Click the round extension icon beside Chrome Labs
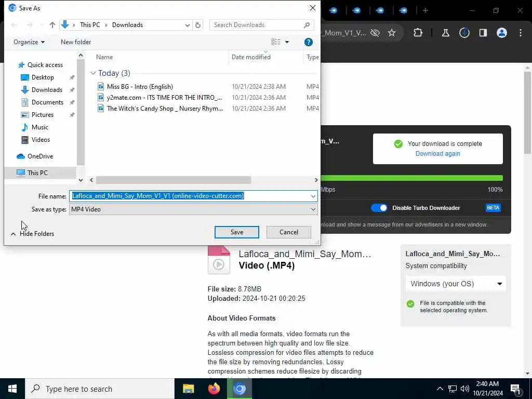532x399 pixels. [x=464, y=33]
